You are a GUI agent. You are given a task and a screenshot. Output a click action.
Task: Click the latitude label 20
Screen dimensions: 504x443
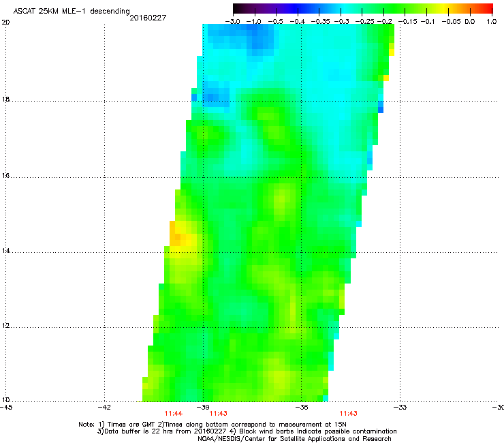5,22
